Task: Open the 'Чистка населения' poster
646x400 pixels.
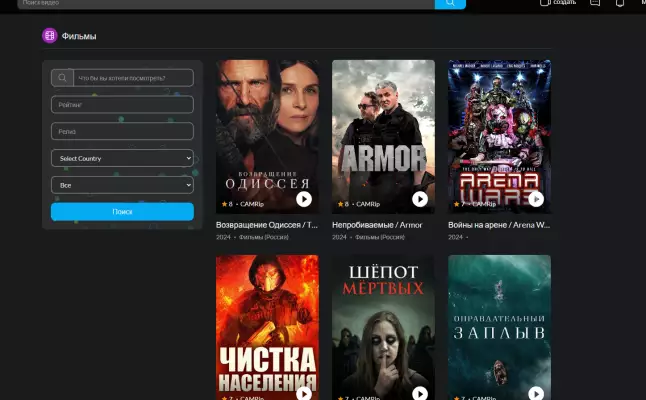Action: (x=267, y=327)
